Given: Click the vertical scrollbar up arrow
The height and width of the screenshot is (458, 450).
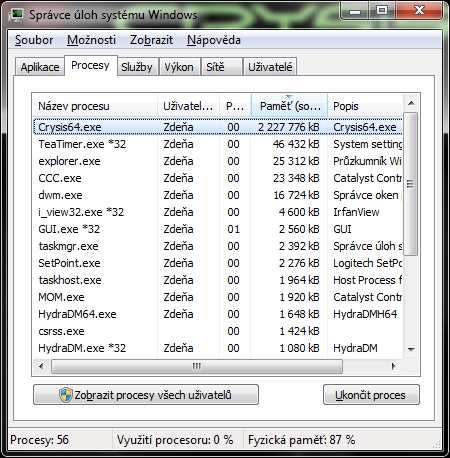Looking at the screenshot, I should 411,103.
